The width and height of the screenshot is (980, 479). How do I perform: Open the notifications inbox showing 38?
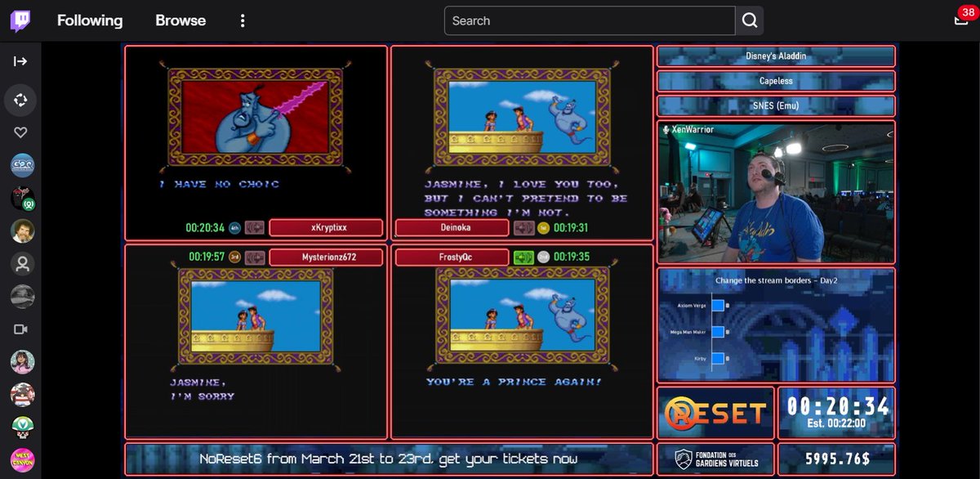pyautogui.click(x=961, y=20)
